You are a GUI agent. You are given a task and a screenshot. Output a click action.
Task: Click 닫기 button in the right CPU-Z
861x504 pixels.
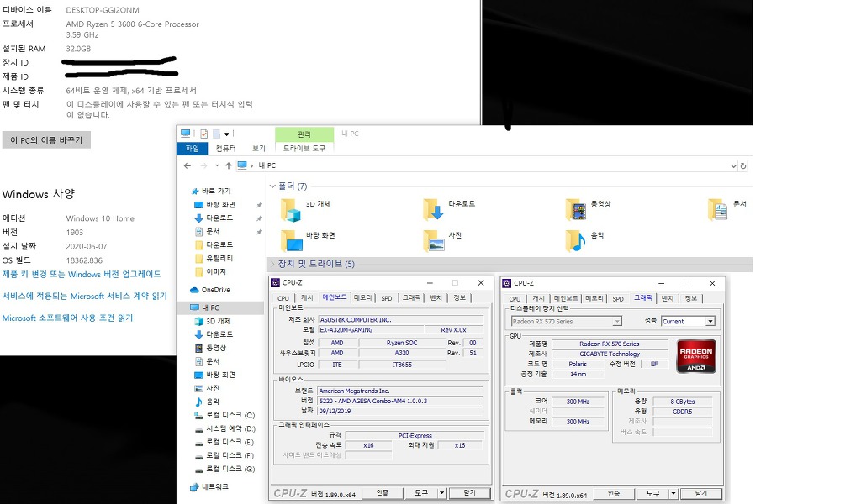[701, 493]
